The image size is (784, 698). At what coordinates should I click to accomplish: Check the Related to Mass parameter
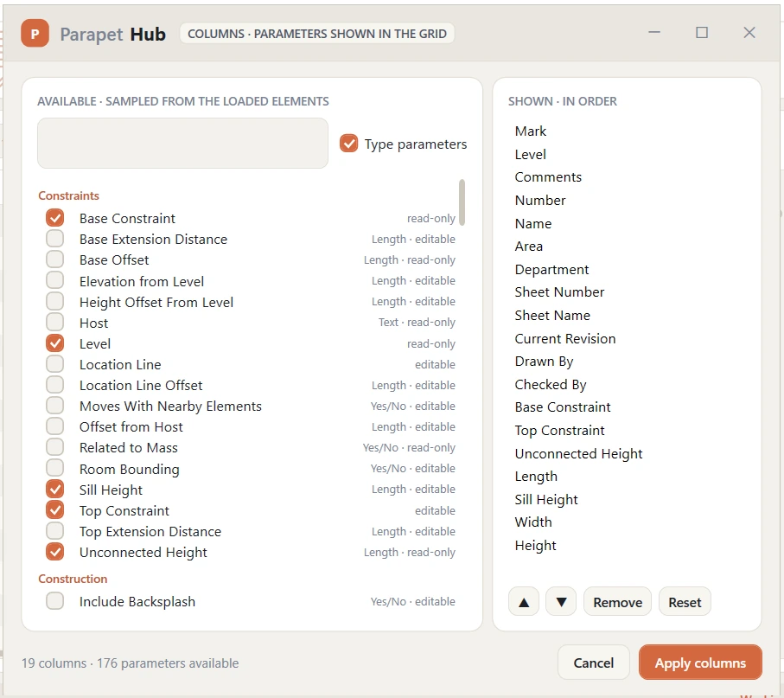pos(55,447)
